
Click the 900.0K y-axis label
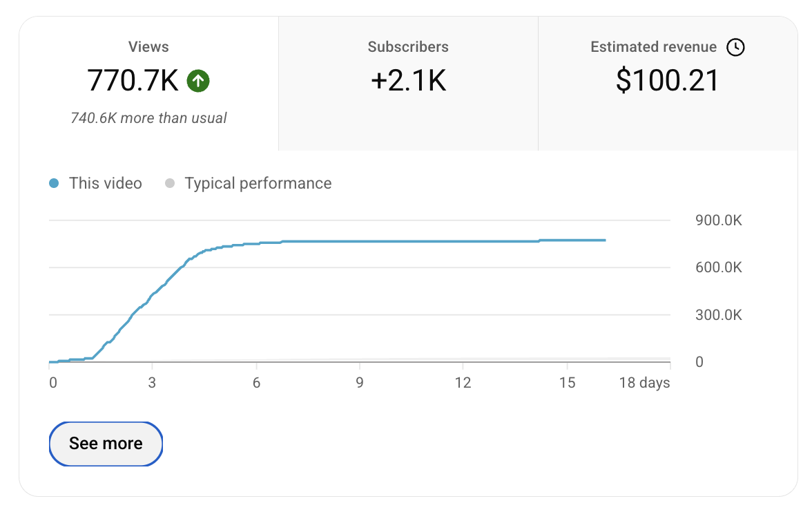tap(719, 220)
